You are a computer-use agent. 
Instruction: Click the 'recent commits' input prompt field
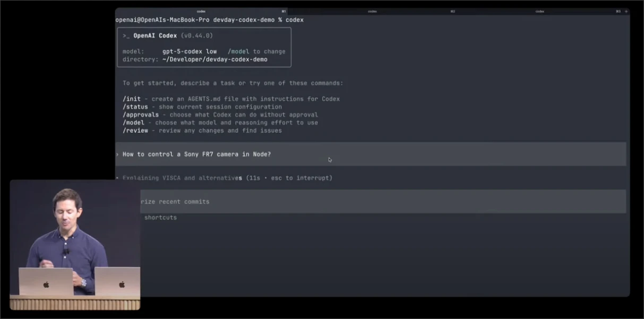372,202
